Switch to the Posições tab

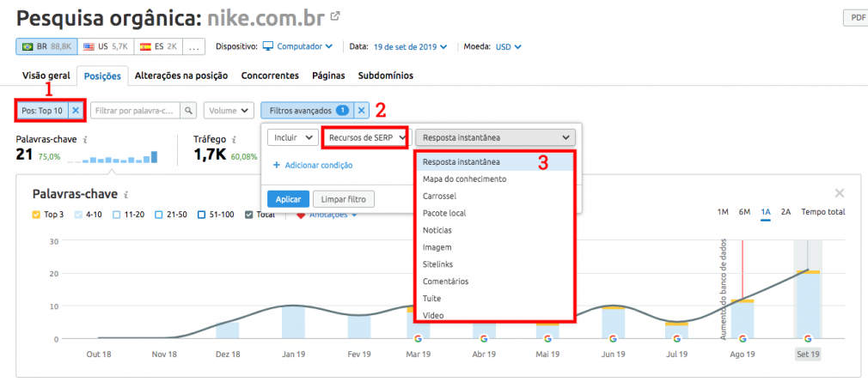pos(102,76)
